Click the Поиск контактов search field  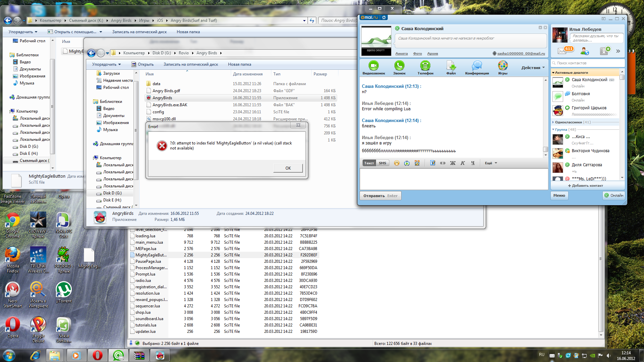pos(589,63)
